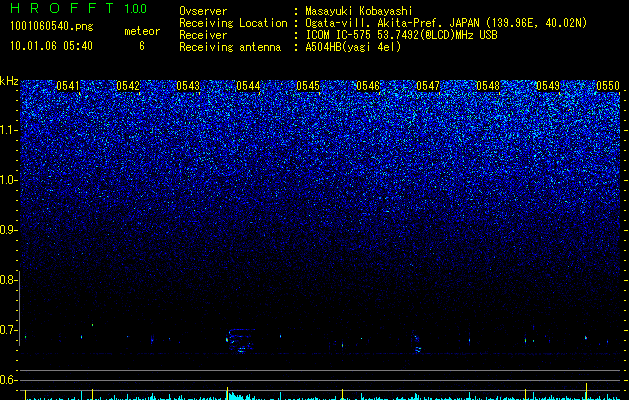Click the 0.9 kHz axis label
This screenshot has width=629, height=400.
point(9,230)
